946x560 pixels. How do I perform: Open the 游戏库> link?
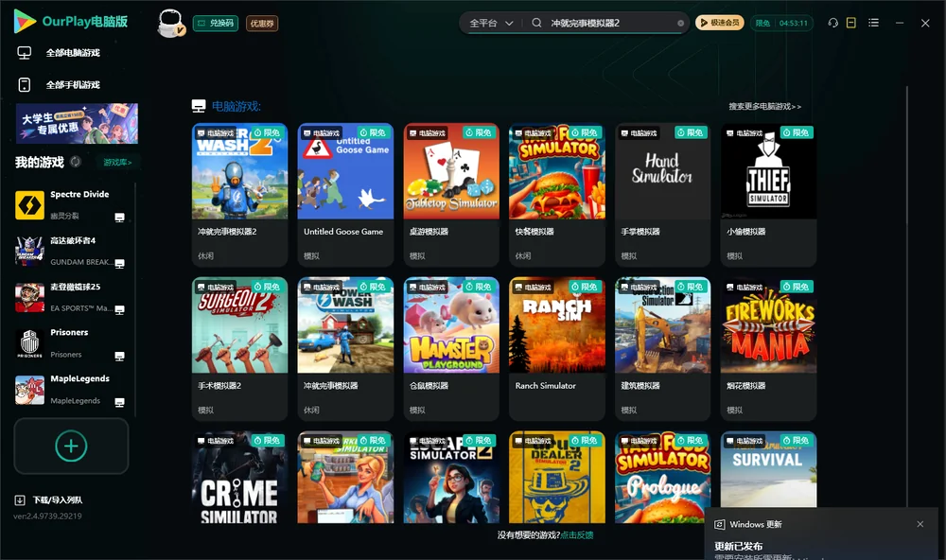117,163
